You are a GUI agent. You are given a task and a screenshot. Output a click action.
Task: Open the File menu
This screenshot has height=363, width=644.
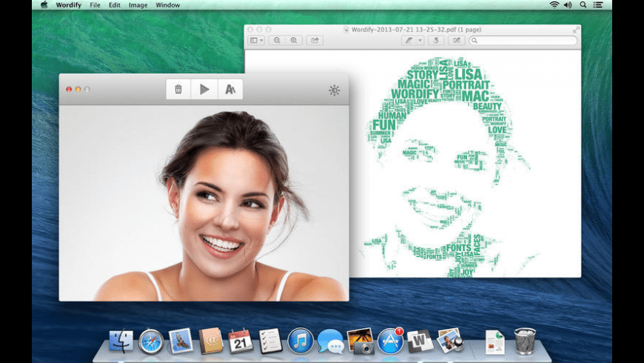95,5
